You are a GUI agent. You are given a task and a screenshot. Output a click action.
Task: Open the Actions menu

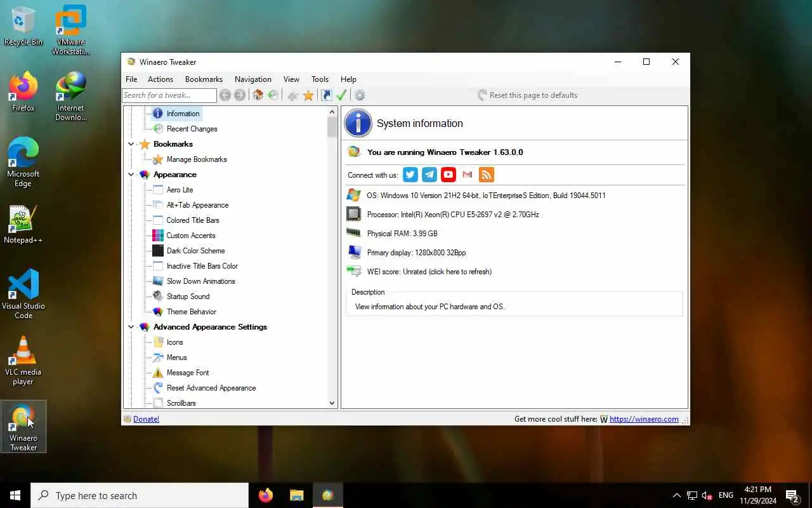click(x=160, y=79)
